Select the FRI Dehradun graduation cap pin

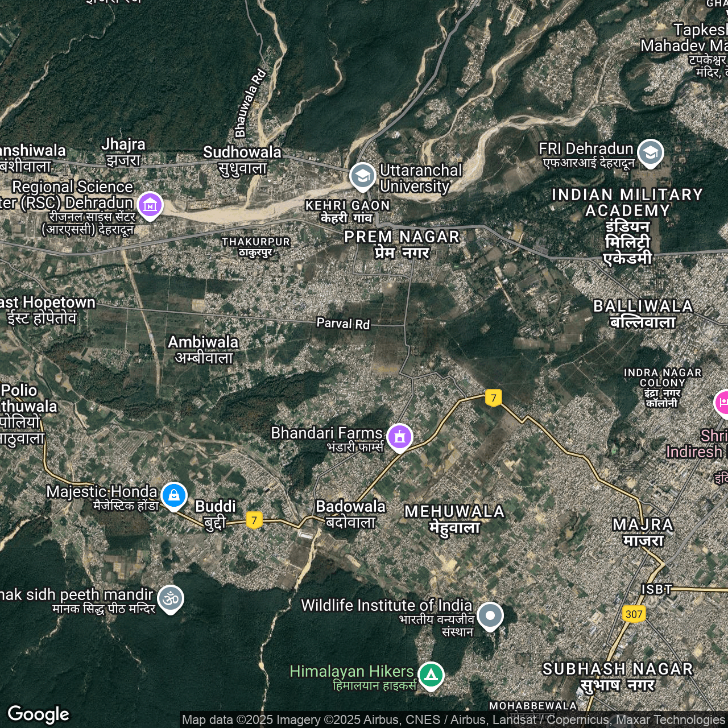coord(650,153)
